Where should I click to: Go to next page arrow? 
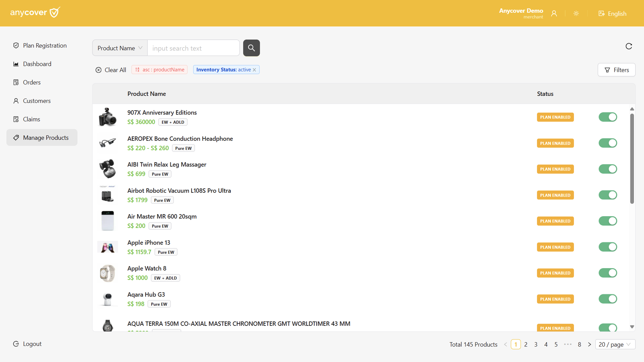tap(589, 344)
